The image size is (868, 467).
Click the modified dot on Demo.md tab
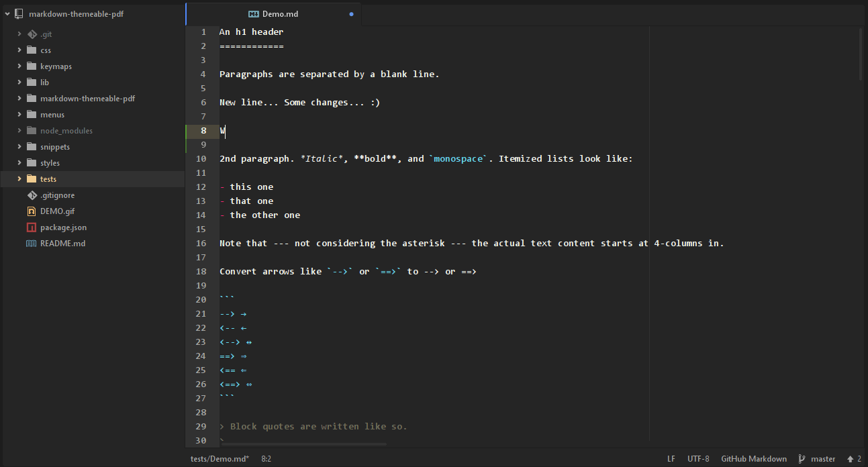point(351,14)
